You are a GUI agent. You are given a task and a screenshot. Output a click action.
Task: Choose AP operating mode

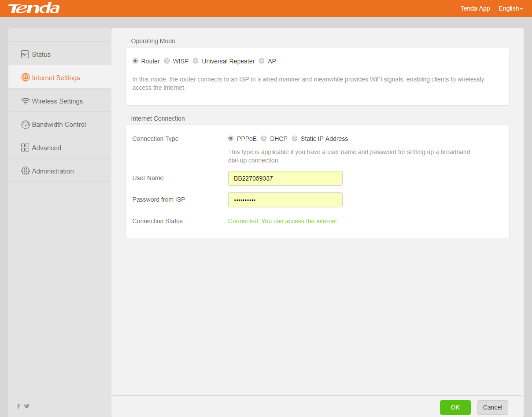click(x=262, y=61)
